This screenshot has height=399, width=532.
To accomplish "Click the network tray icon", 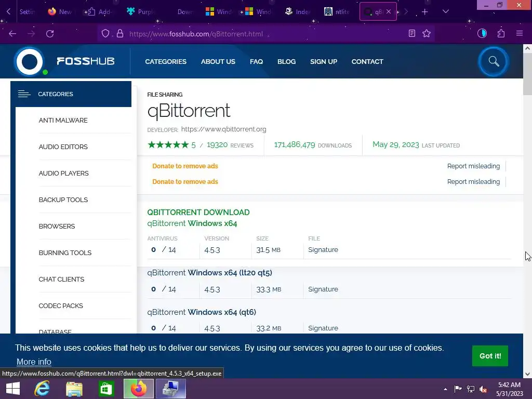I will point(471,389).
